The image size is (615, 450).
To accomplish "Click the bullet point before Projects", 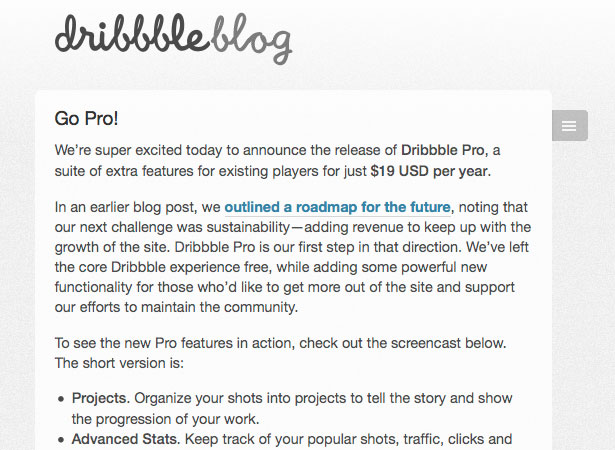I will point(61,399).
